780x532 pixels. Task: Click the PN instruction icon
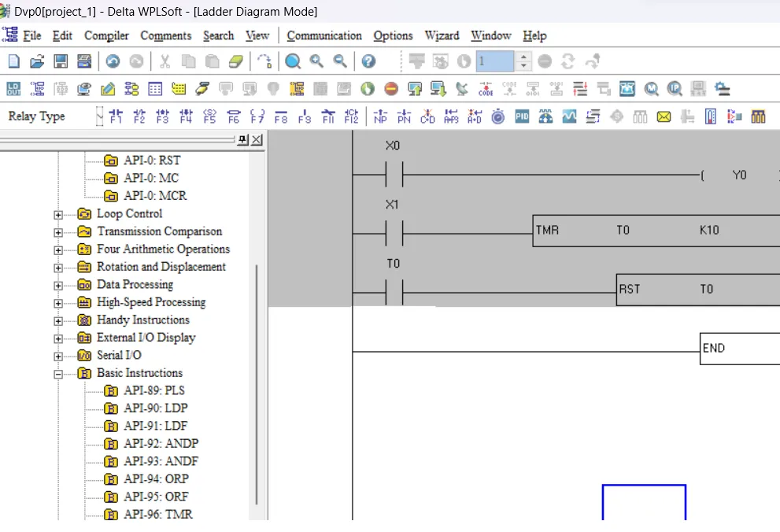pos(404,116)
